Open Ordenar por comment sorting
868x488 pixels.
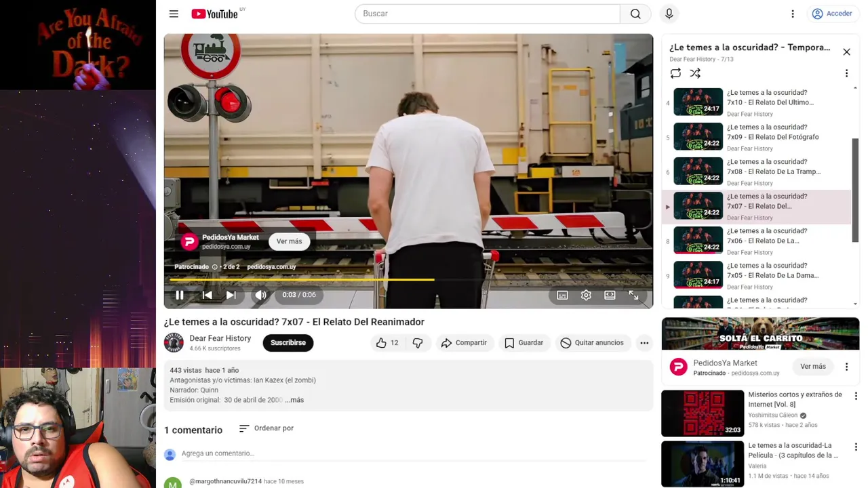(267, 428)
